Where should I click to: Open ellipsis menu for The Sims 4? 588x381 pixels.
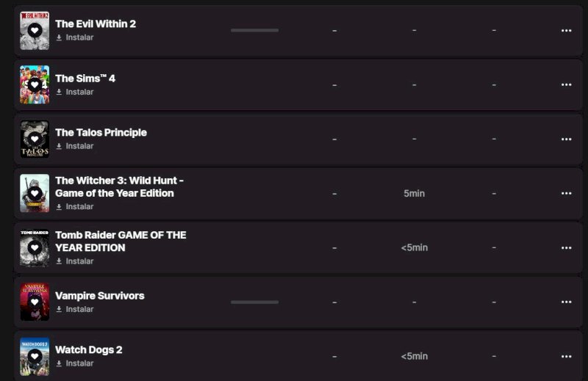click(566, 85)
